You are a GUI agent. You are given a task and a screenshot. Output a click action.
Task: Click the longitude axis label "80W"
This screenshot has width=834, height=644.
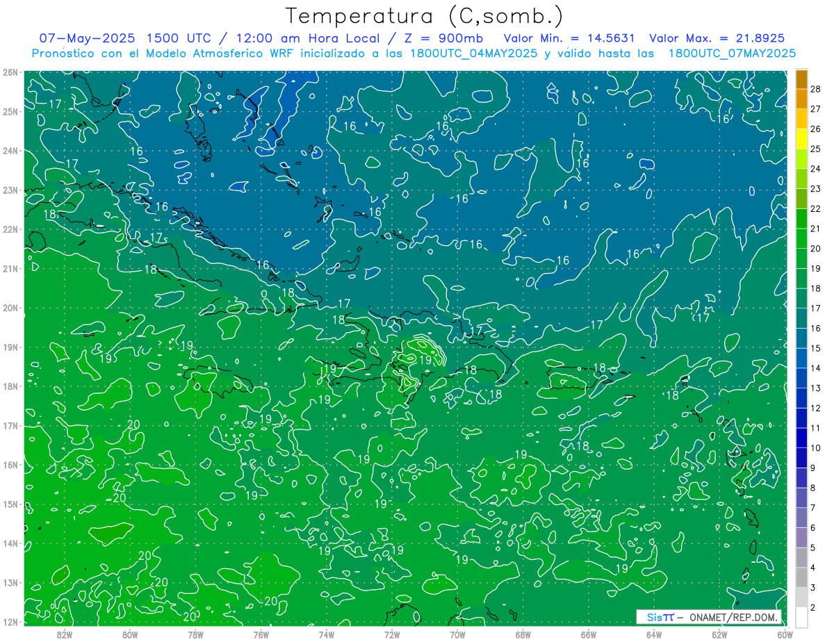tap(130, 634)
